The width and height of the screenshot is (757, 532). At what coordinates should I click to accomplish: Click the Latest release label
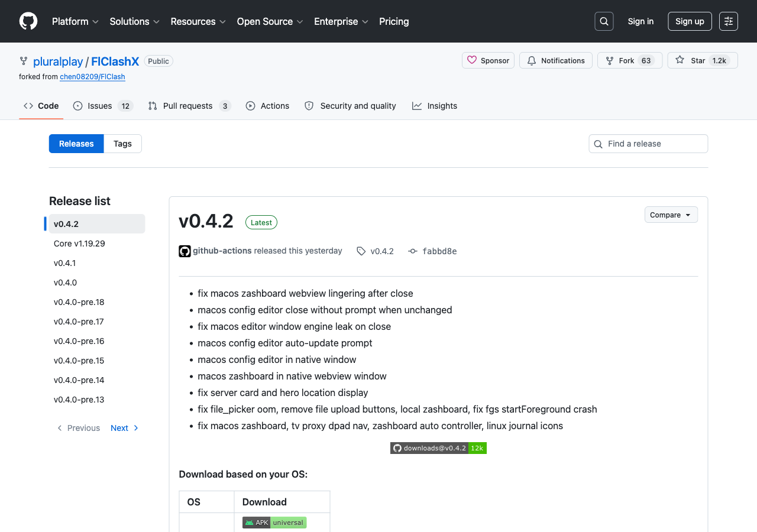click(261, 222)
